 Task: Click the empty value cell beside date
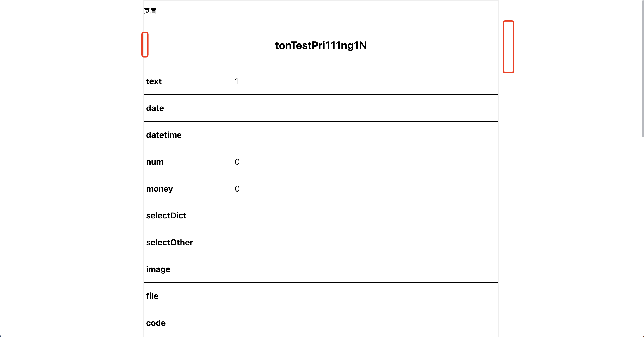(365, 108)
